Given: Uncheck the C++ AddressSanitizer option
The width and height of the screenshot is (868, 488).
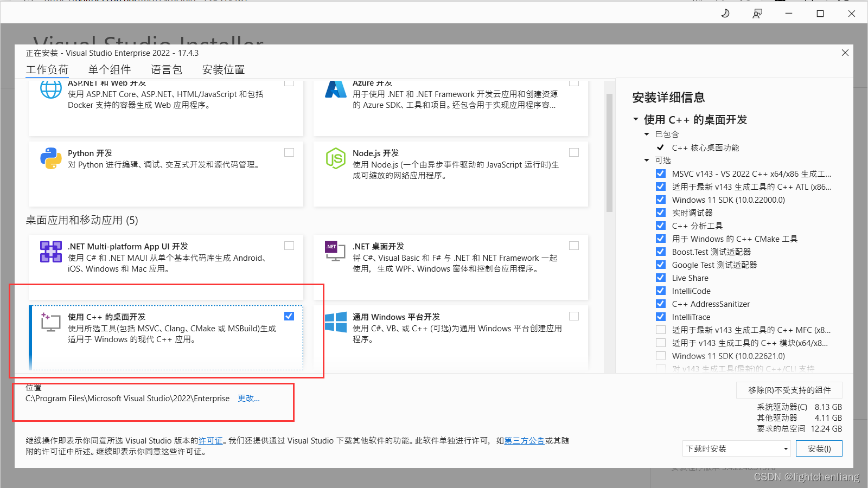Looking at the screenshot, I should pyautogui.click(x=661, y=304).
